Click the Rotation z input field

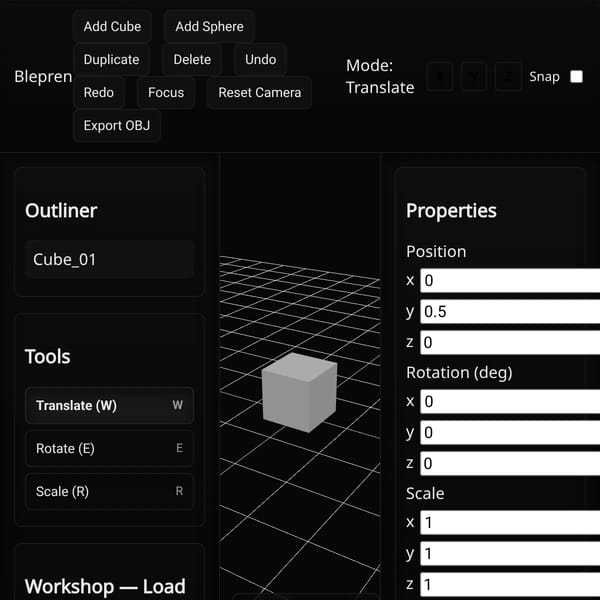coord(510,463)
